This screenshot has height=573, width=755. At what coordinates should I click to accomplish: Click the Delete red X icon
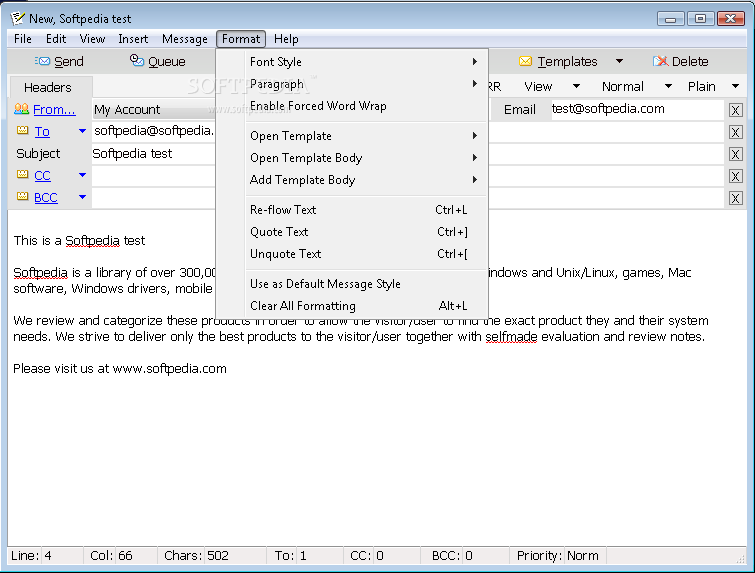pos(661,61)
